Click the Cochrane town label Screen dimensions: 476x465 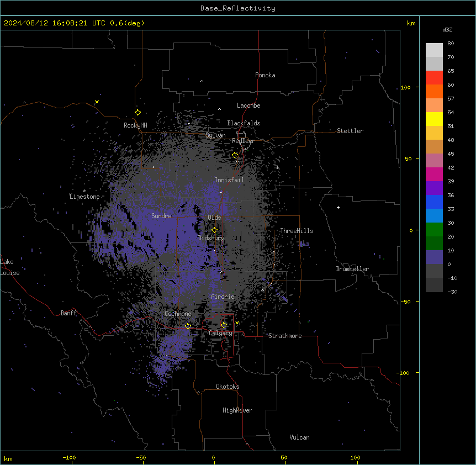point(178,314)
